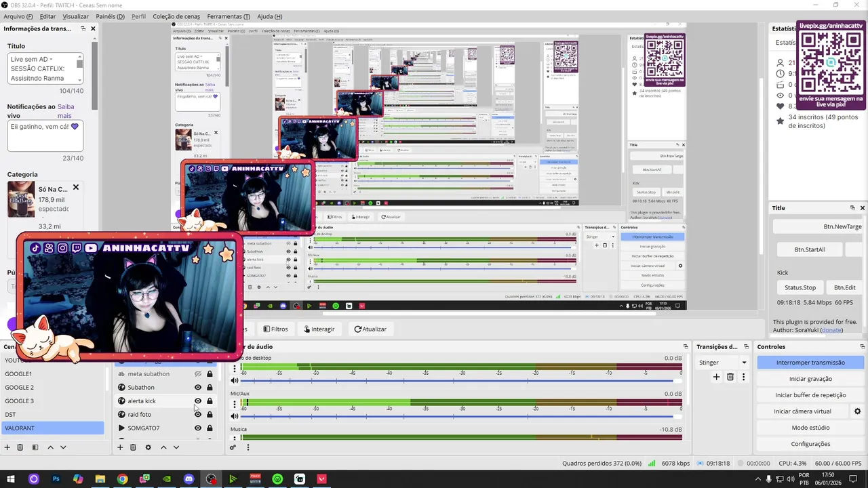This screenshot has width=868, height=488.
Task: Open Discord from the taskbar
Action: click(x=189, y=479)
